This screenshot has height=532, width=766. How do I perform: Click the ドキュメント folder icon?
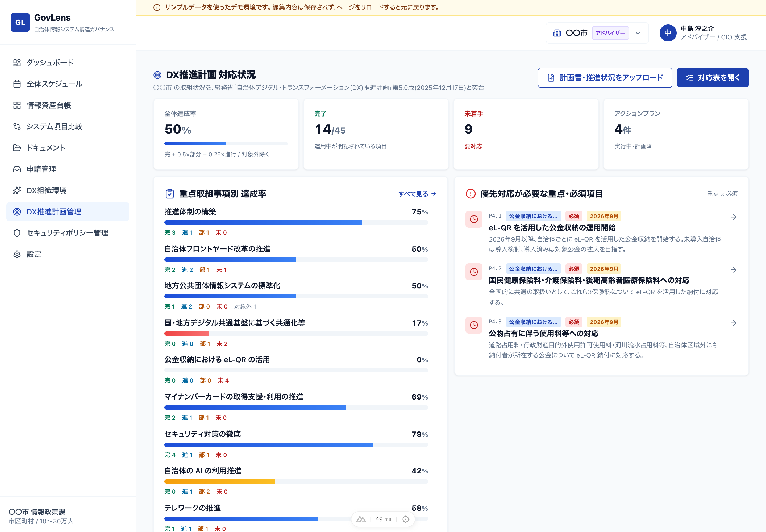coord(17,148)
